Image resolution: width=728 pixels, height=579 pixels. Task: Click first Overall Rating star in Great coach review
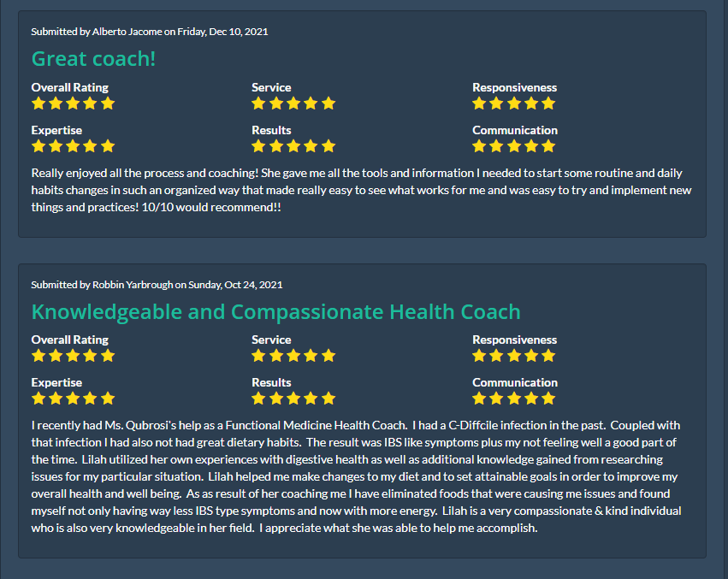pos(38,103)
